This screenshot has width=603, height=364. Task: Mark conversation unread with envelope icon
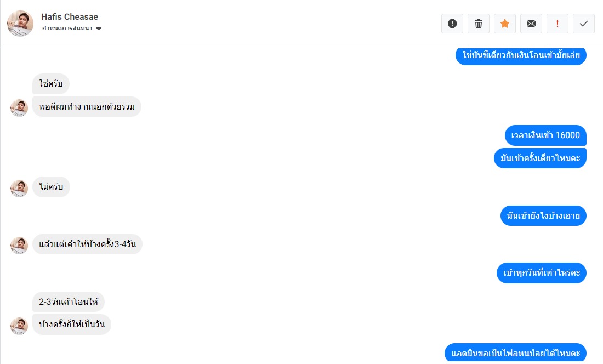click(531, 24)
